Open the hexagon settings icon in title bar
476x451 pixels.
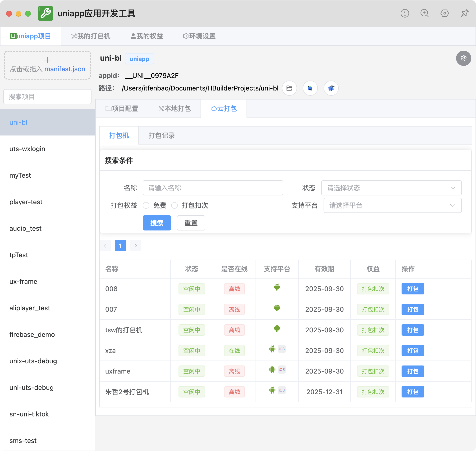pyautogui.click(x=444, y=13)
